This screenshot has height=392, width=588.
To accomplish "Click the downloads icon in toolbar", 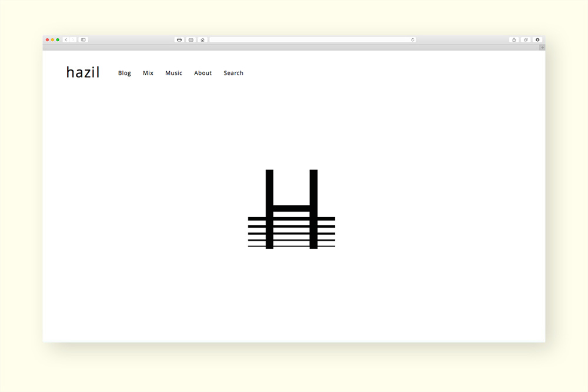I will tap(537, 40).
